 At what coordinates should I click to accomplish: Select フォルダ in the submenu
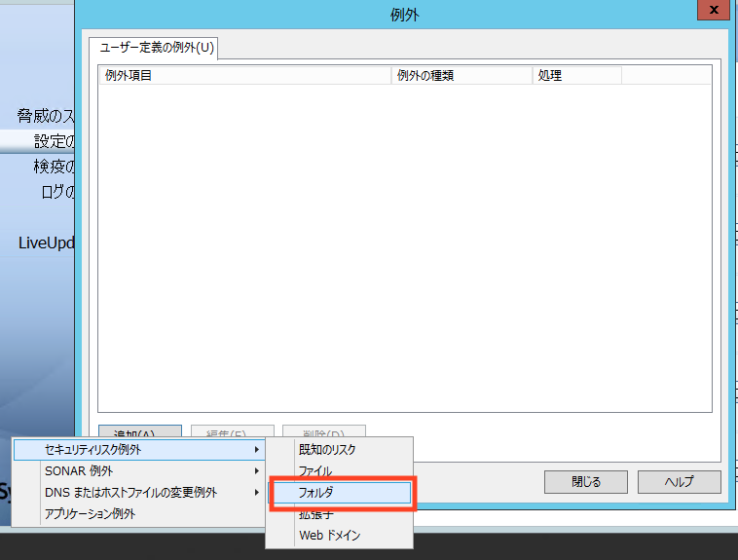pos(341,493)
